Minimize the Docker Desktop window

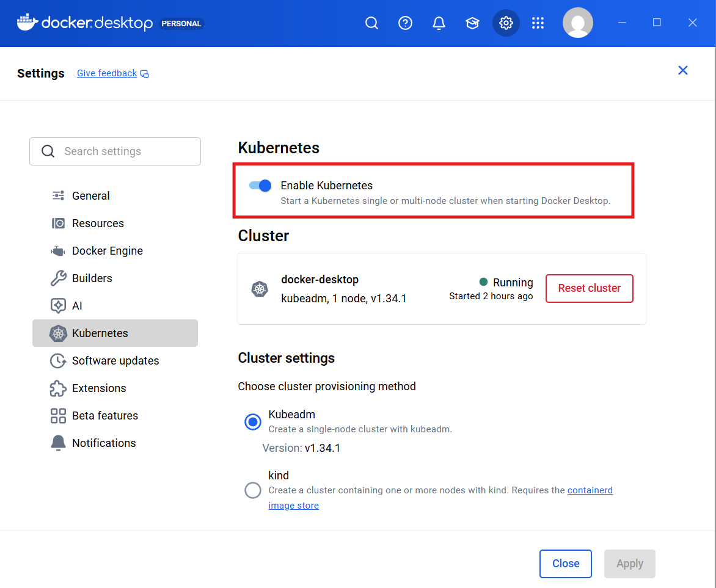[x=622, y=23]
